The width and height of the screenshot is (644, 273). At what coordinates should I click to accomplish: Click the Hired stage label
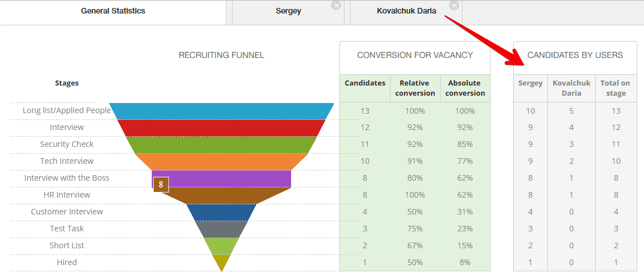pos(67,262)
